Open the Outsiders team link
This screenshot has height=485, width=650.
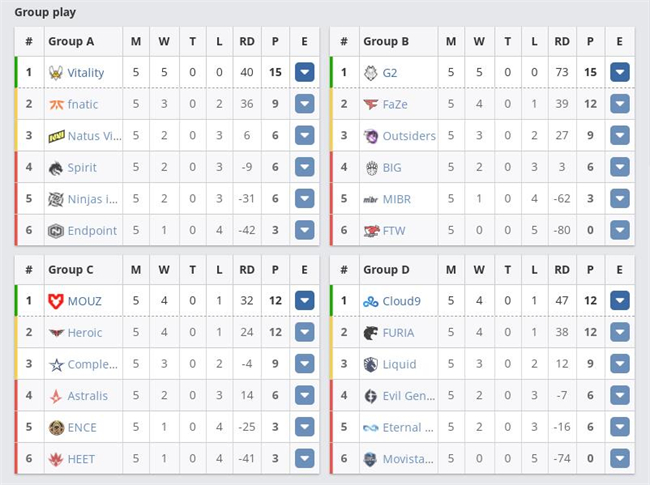409,136
